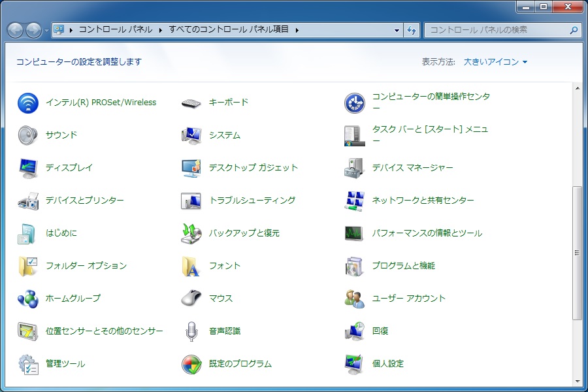Image resolution: width=588 pixels, height=392 pixels.
Task: Open the address bar history dropdown arrow
Action: coord(397,29)
